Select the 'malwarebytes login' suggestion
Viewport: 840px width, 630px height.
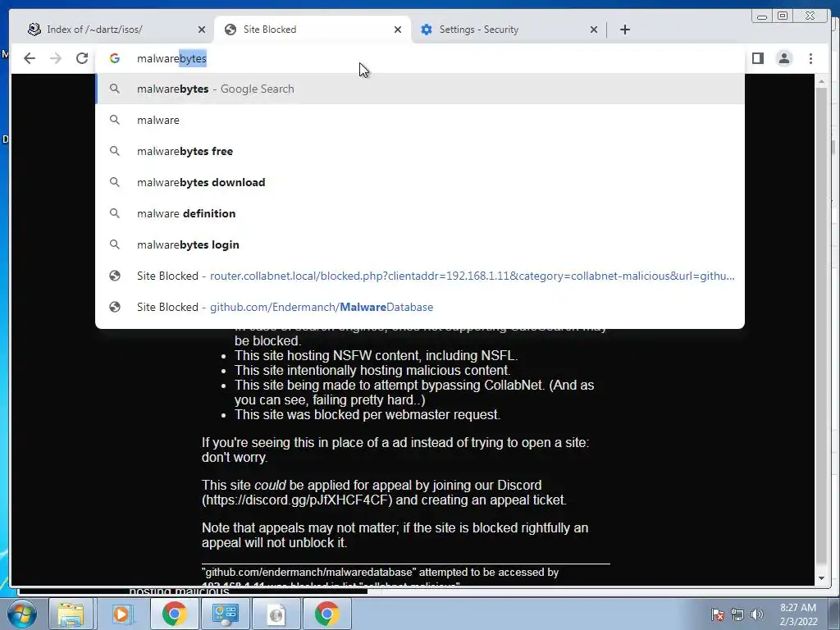[419, 244]
